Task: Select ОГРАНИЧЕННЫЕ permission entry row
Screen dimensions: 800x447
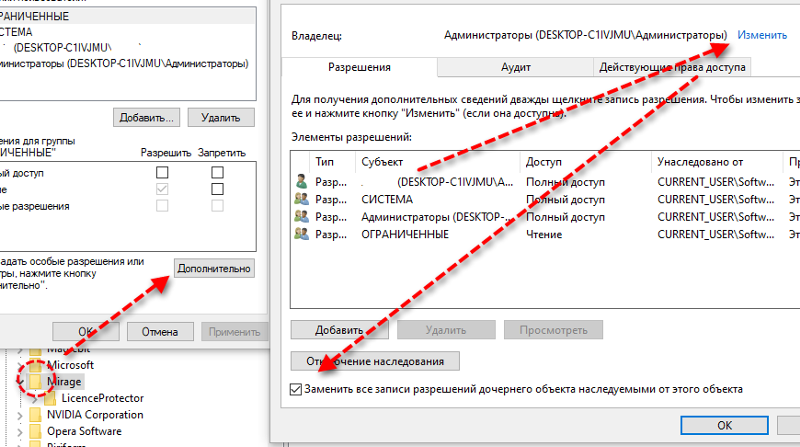Action: click(x=546, y=234)
